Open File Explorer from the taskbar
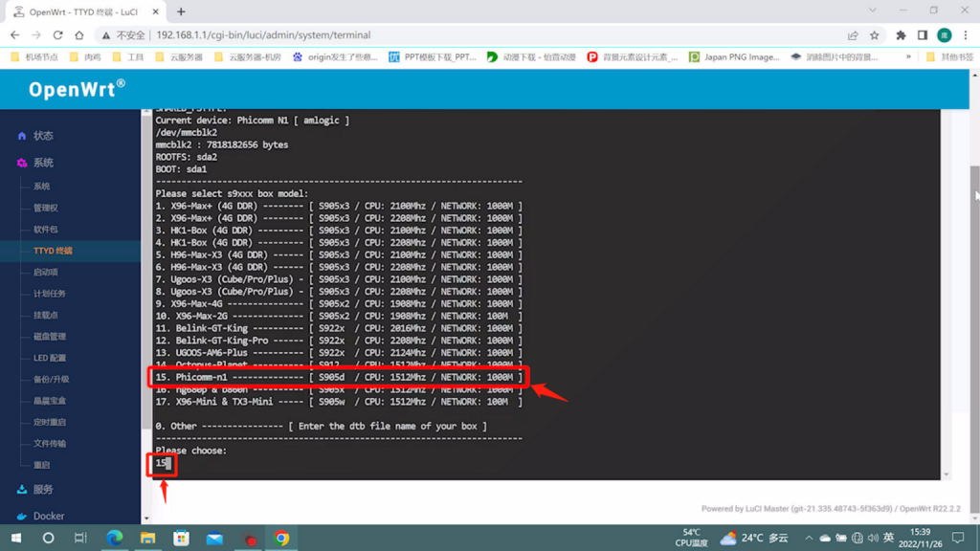This screenshot has height=551, width=980. pos(147,538)
